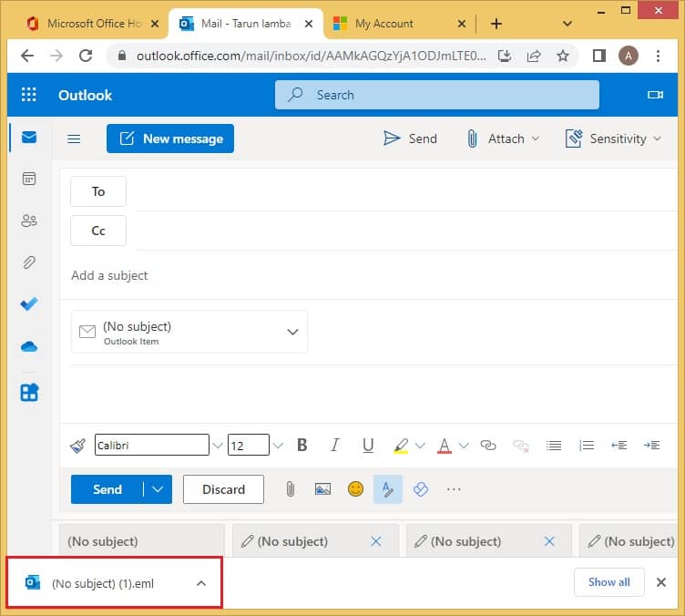The height and width of the screenshot is (616, 685).
Task: Toggle the navigation pane hamburger menu
Action: click(x=74, y=139)
